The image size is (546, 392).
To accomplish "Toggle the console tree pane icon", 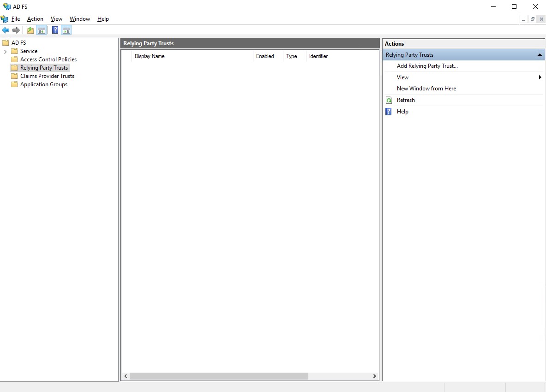I will (42, 30).
